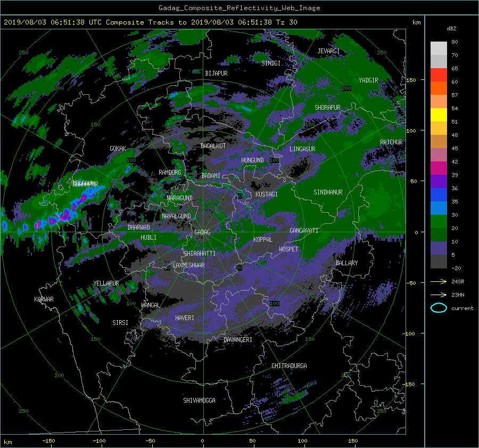Click the DHARWAD city label
The height and width of the screenshot is (448, 479).
coord(139,227)
